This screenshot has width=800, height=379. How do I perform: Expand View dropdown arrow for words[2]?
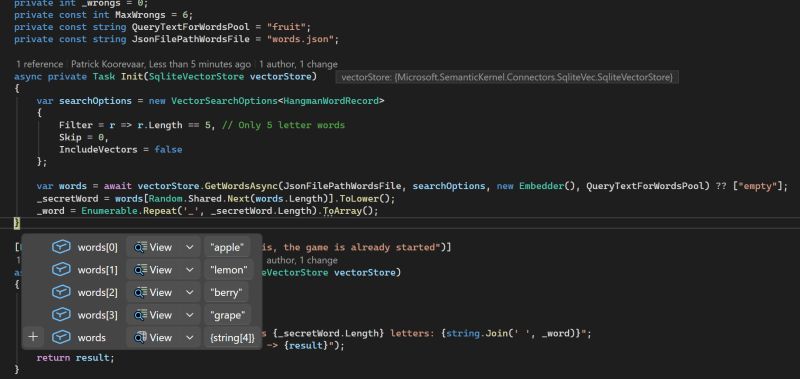[189, 292]
